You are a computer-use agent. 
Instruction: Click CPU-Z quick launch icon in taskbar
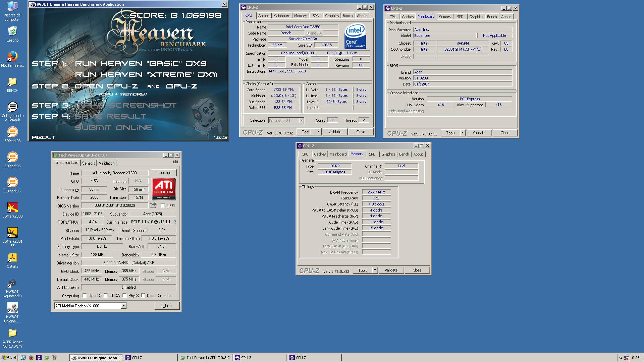coord(39,358)
